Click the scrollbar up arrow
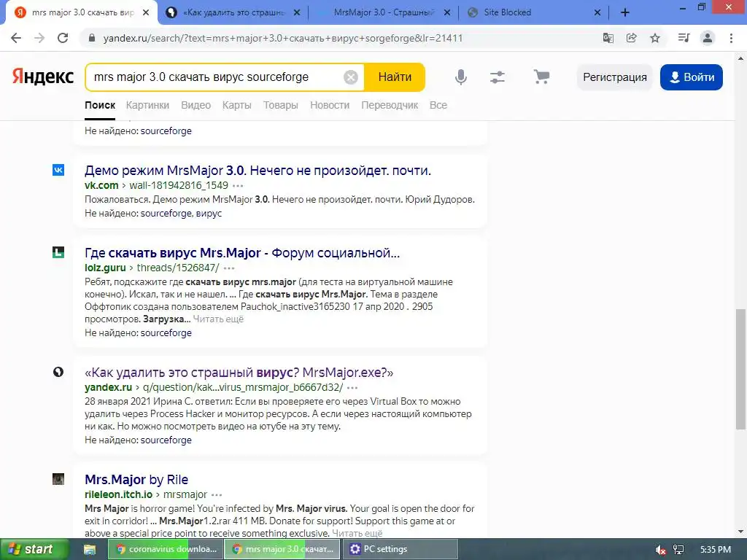The width and height of the screenshot is (747, 560). tap(740, 58)
